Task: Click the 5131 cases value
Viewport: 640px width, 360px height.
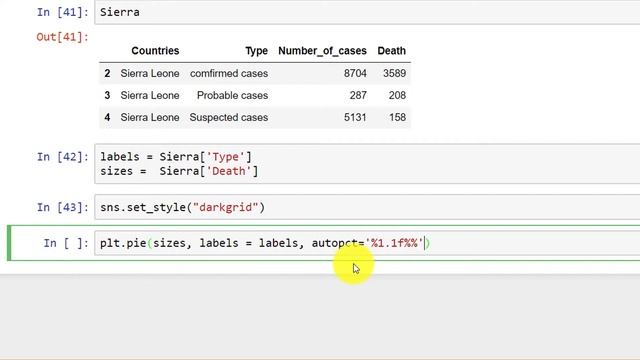Action: (355, 118)
